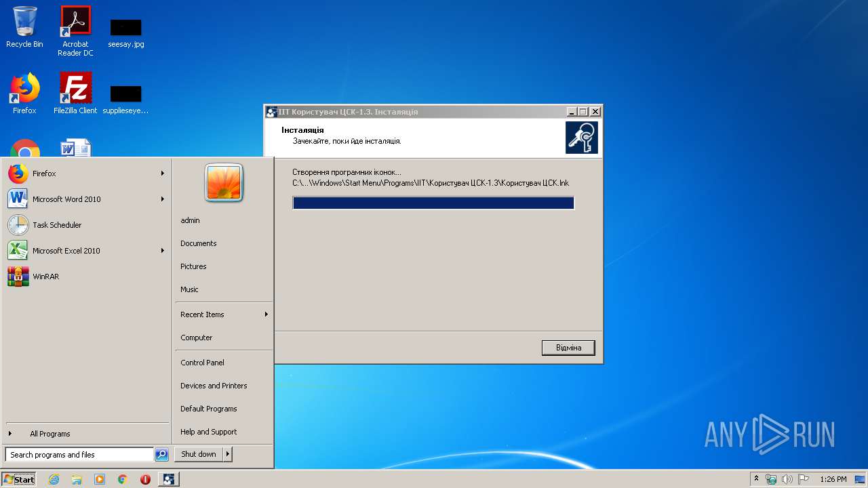This screenshot has width=868, height=488.
Task: Expand Microsoft Word 2010 jump list arrow
Action: pyautogui.click(x=163, y=199)
